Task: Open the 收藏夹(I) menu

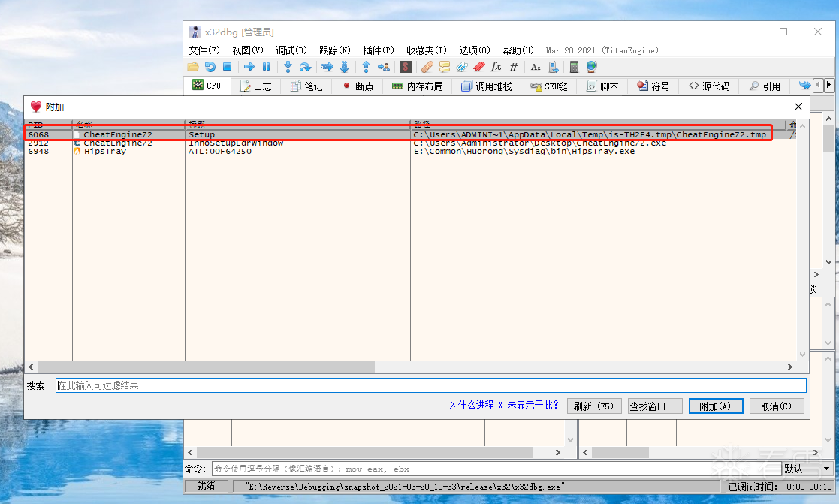Action: point(427,50)
